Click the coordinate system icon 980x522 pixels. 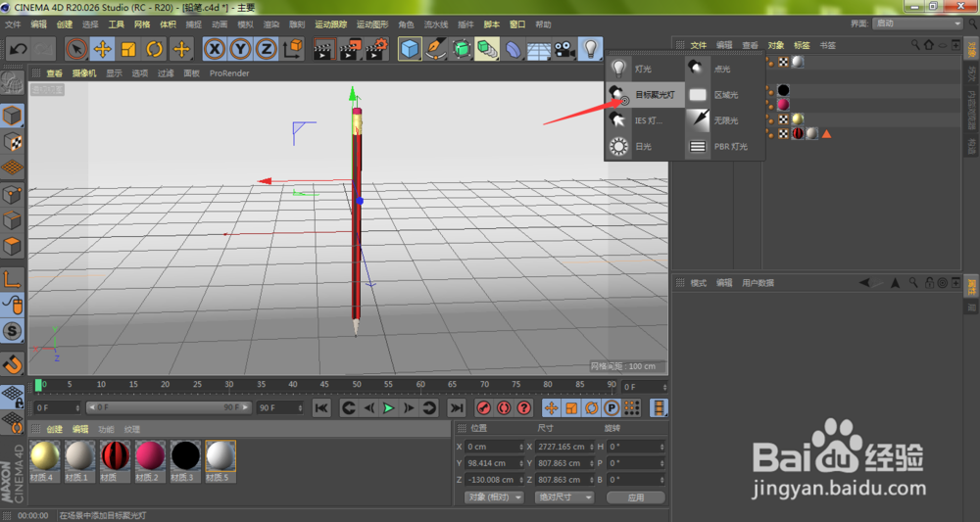pyautogui.click(x=292, y=49)
